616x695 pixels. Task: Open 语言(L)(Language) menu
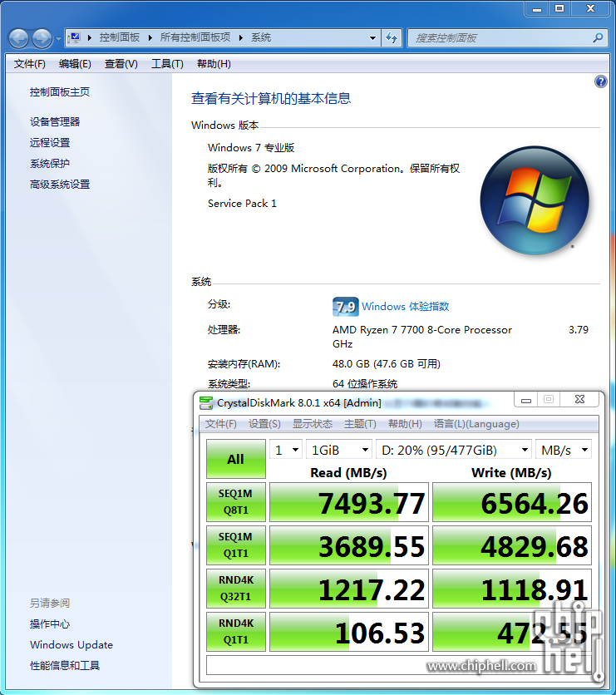[476, 424]
